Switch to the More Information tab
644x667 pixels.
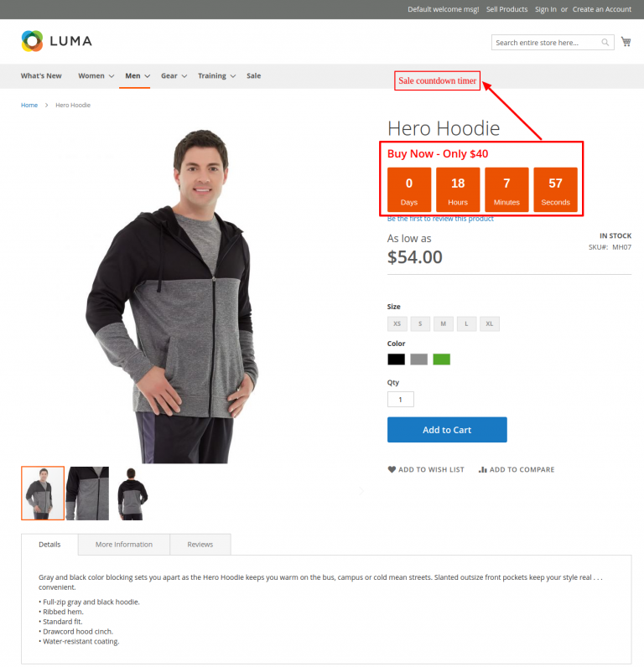(124, 544)
